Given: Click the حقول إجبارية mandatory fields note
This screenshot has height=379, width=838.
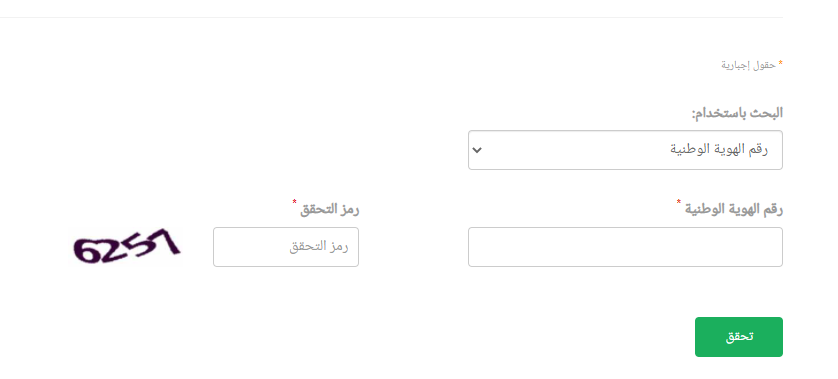Looking at the screenshot, I should point(748,65).
